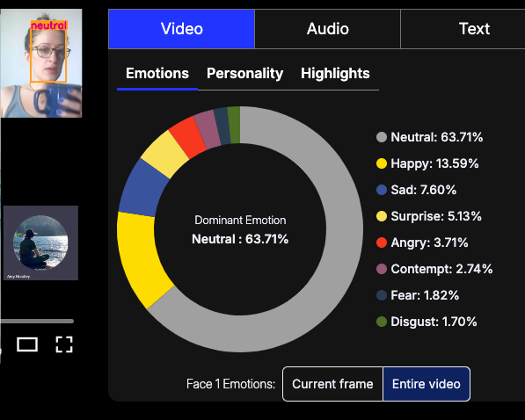Select Current frame emotions view

(332, 384)
